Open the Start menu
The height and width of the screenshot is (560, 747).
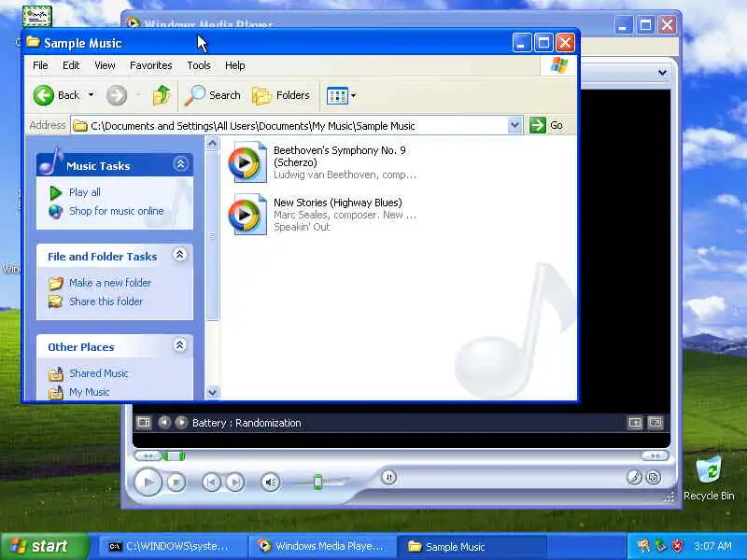[45, 546]
